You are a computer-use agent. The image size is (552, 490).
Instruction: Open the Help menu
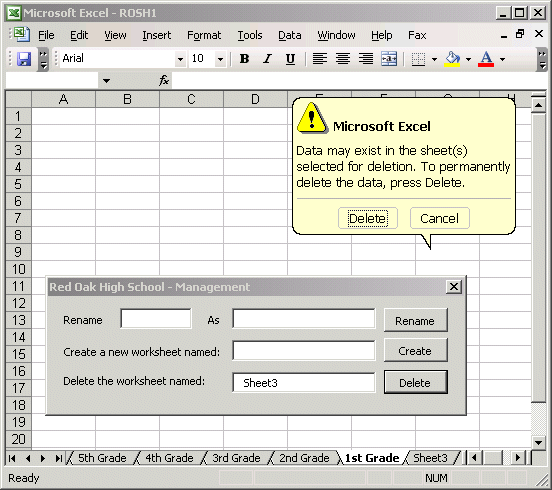coord(382,35)
